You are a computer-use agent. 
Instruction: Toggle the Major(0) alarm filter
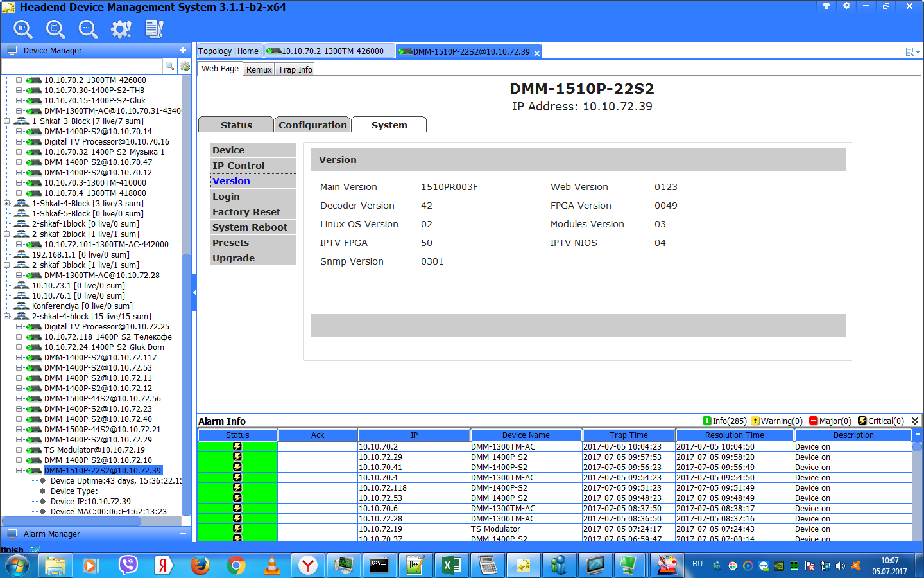pyautogui.click(x=830, y=421)
